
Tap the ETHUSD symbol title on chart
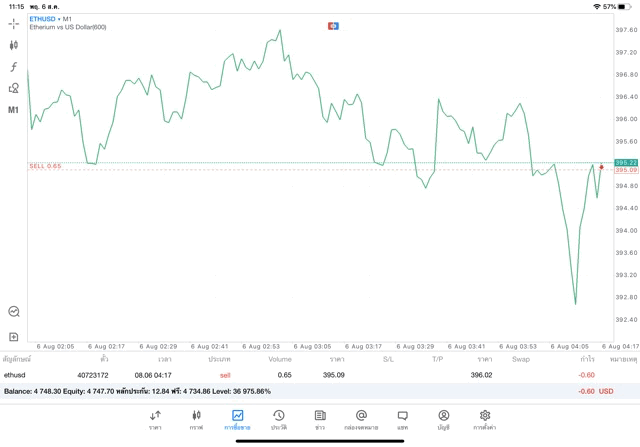click(43, 19)
